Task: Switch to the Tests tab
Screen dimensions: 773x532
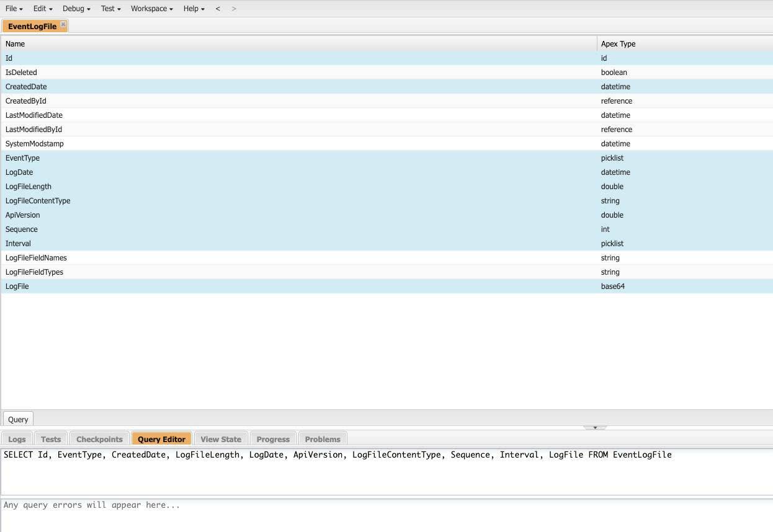Action: coord(51,439)
